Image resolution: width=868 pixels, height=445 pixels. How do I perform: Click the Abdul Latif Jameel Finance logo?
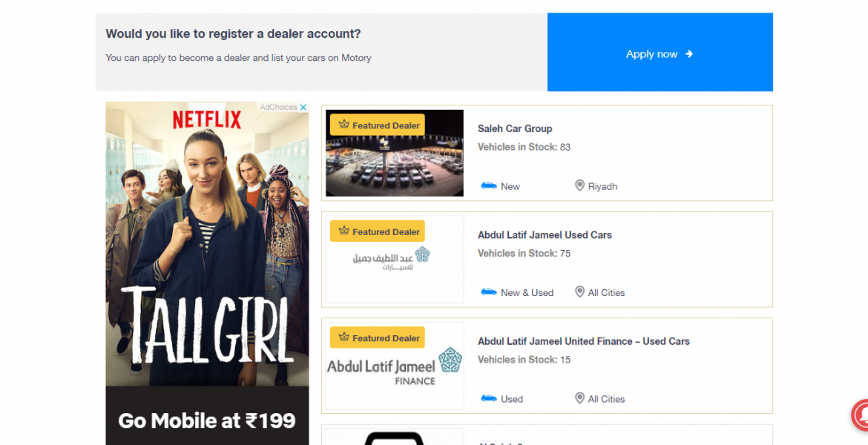395,366
